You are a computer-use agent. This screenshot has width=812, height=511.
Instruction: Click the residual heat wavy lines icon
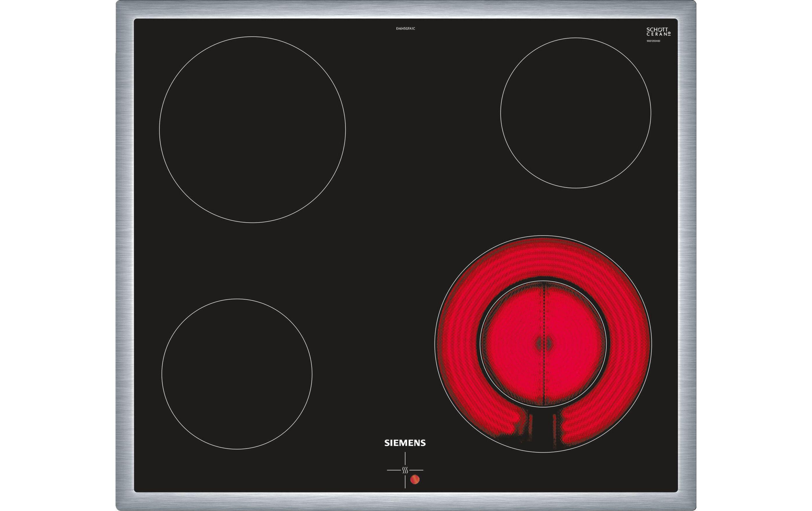[x=405, y=470]
